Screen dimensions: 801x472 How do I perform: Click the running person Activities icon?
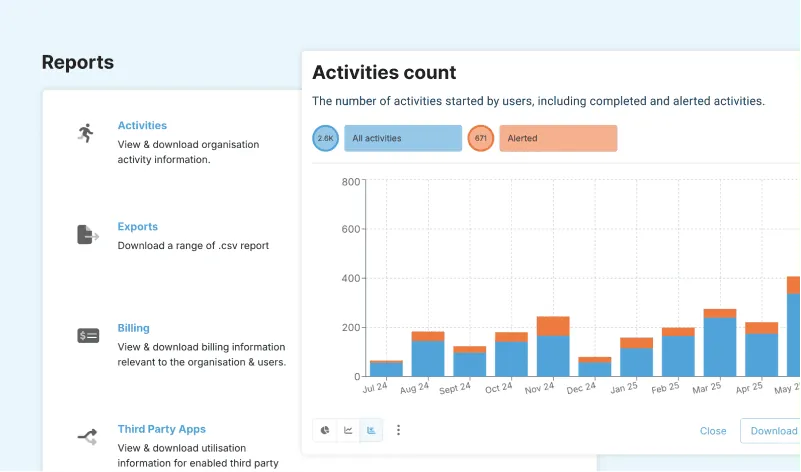pos(86,133)
